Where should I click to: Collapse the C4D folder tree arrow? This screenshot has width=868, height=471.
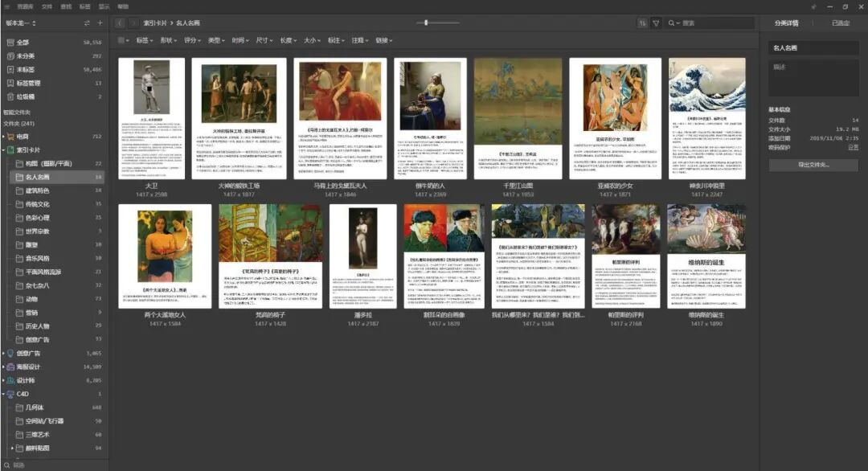point(3,394)
